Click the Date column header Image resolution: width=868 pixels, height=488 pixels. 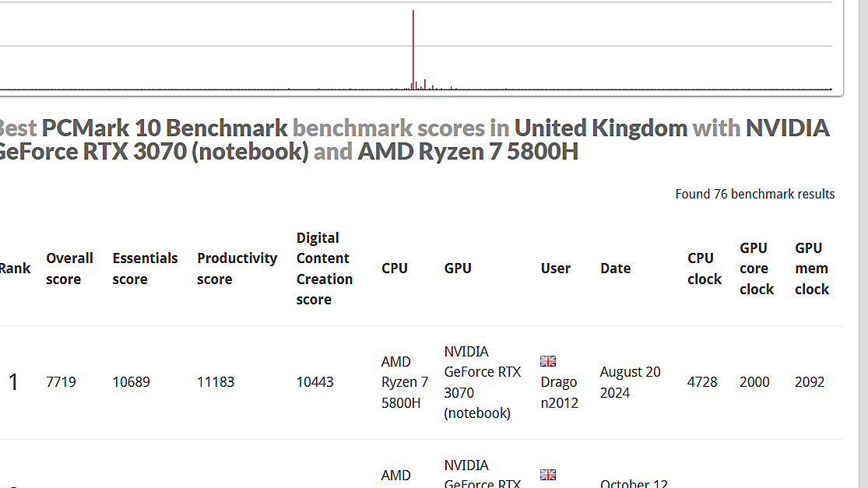[x=615, y=269]
